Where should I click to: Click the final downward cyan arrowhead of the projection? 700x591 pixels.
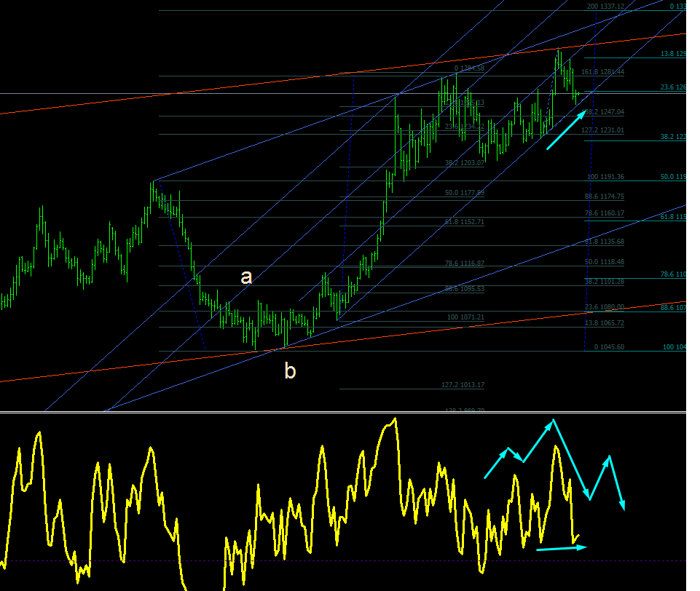pos(622,504)
